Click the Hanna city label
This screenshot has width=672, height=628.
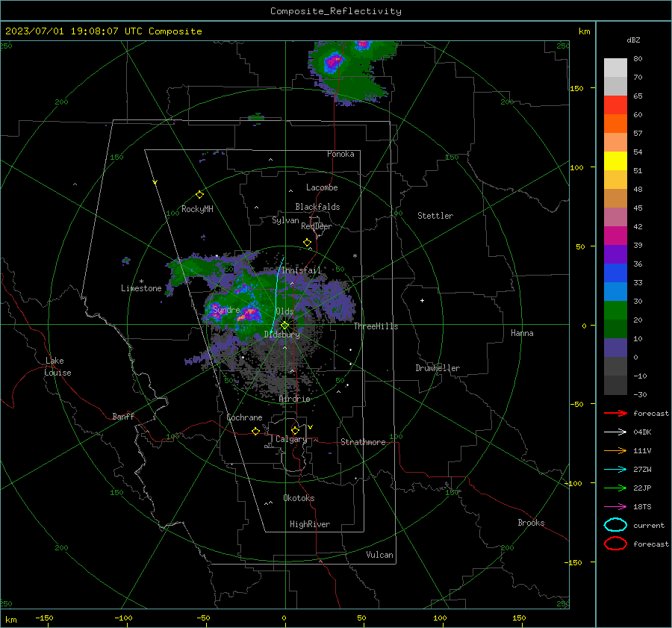[x=522, y=333]
